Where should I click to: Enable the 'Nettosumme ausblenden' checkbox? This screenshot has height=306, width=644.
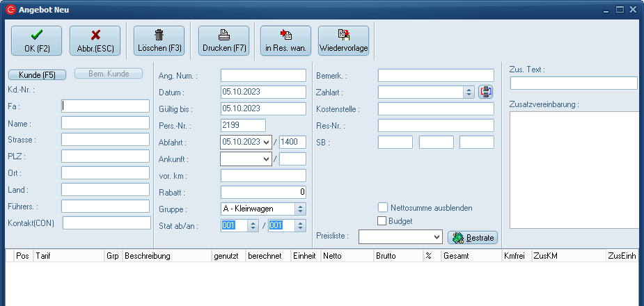[x=383, y=207]
